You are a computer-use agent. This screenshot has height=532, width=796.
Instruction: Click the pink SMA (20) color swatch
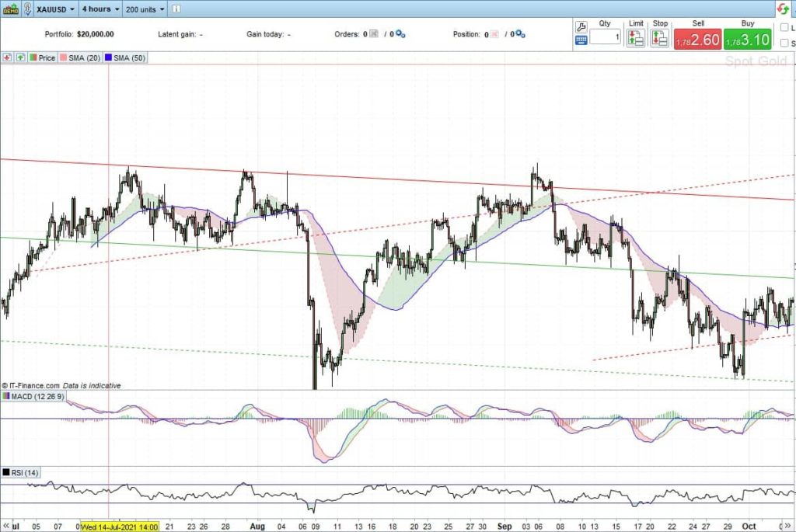coord(64,57)
